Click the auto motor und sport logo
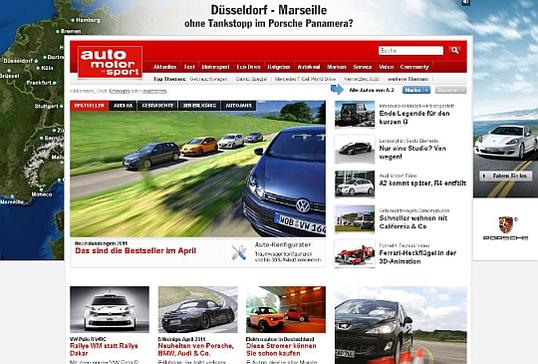538x364 pixels. [110, 62]
